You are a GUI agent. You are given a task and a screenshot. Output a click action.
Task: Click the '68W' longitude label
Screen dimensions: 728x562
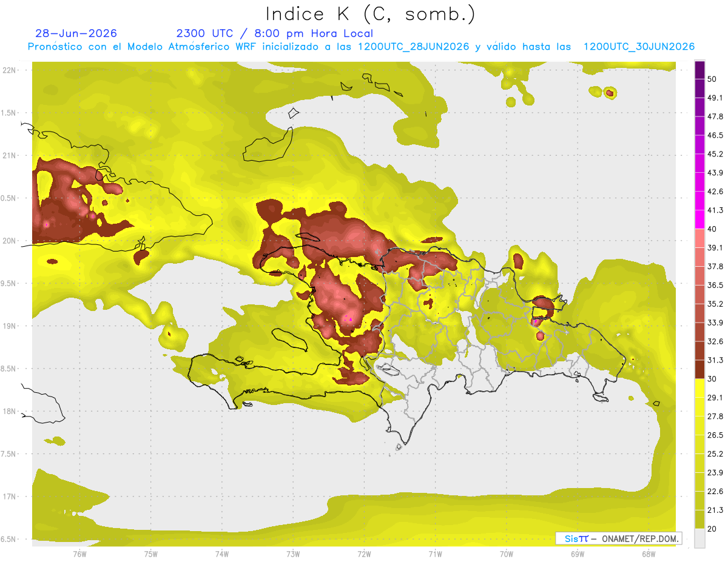(x=648, y=554)
